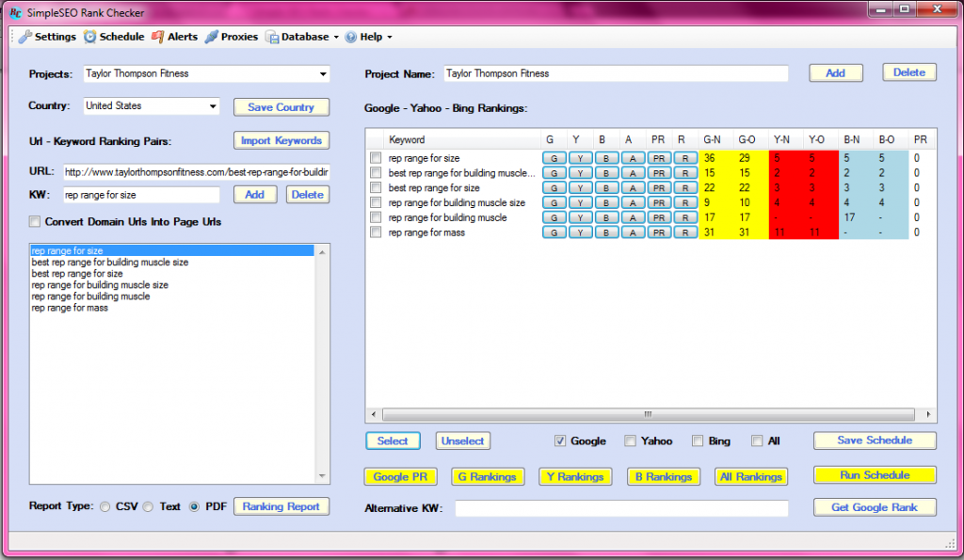Open the Projects dropdown
The height and width of the screenshot is (560, 964).
tap(323, 73)
